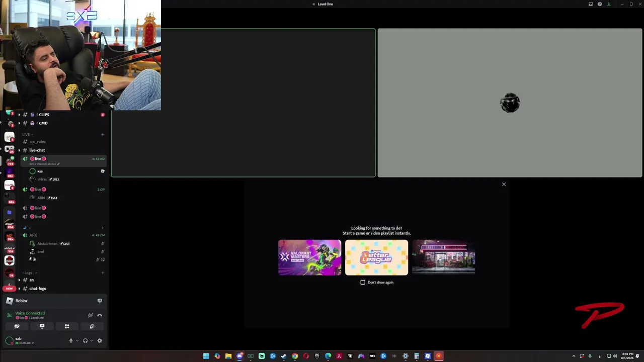Open the an text channel

(x=62, y=280)
